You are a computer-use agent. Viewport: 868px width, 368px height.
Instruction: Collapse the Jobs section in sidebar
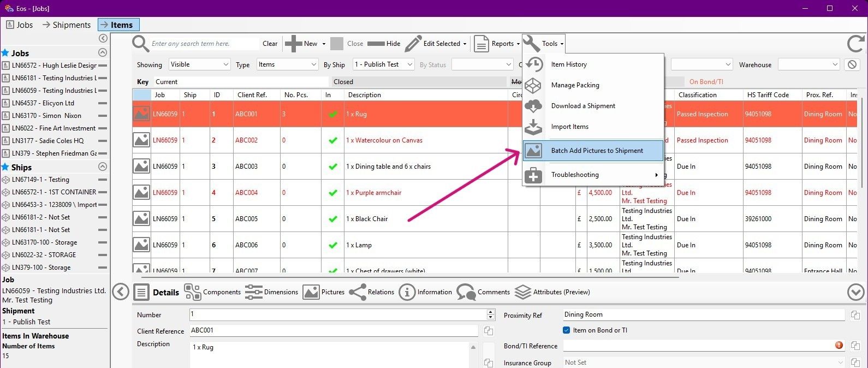point(102,53)
